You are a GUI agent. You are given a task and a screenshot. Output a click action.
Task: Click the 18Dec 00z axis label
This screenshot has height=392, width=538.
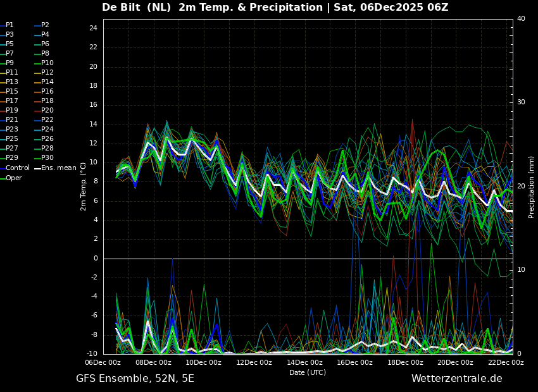pos(405,363)
